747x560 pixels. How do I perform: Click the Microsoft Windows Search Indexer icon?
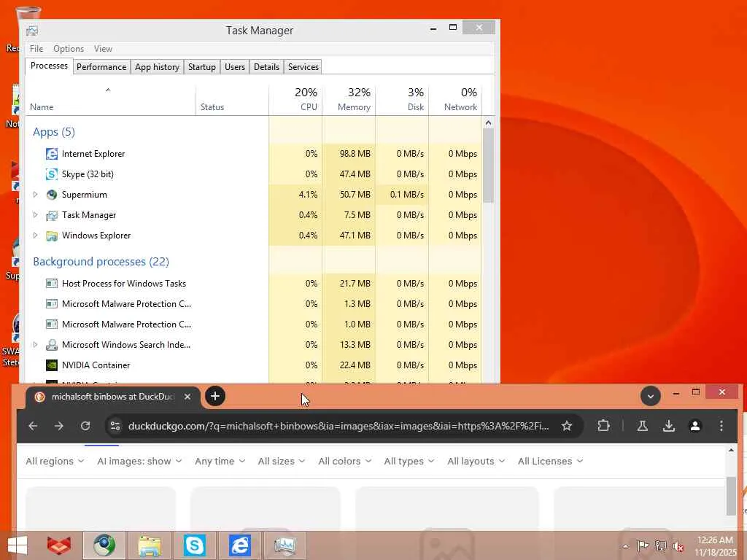[52, 345]
